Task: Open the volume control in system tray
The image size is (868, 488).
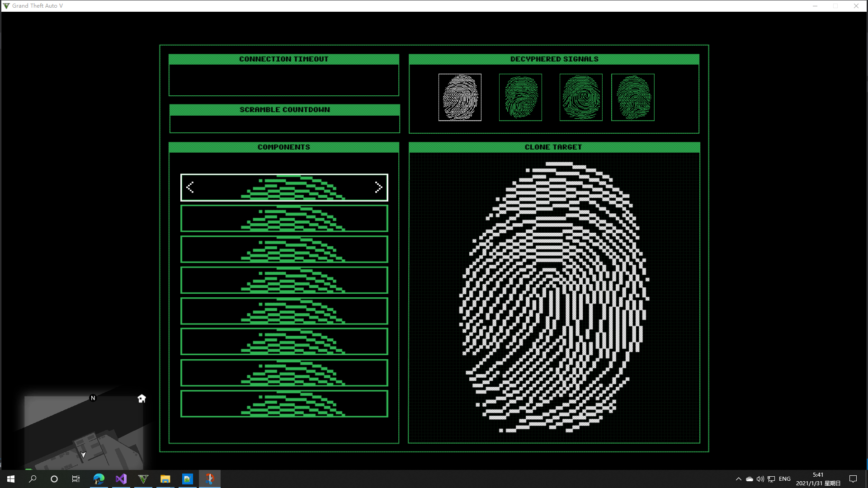Action: point(760,479)
